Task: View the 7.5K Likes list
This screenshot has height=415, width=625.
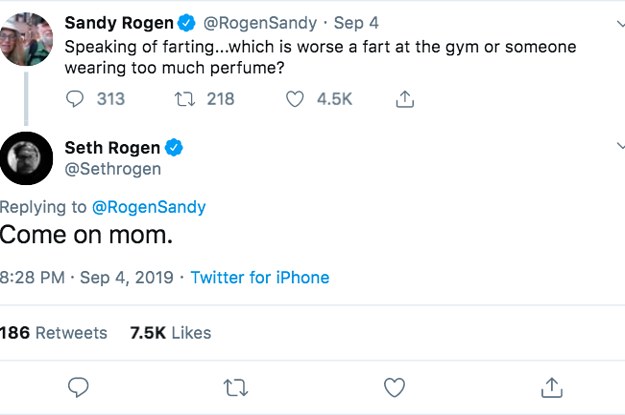Action: pos(170,332)
